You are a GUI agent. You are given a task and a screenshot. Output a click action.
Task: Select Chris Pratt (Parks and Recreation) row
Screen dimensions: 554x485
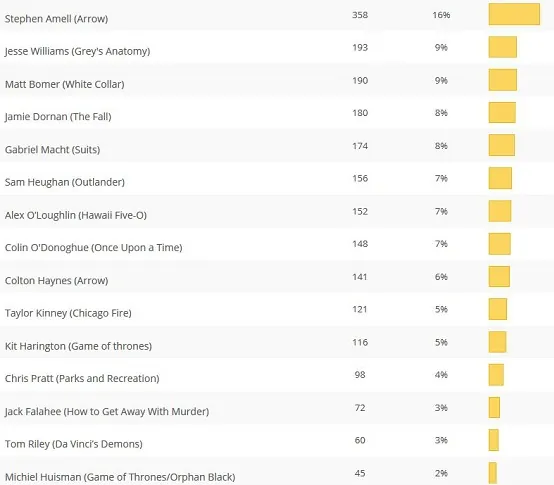click(x=277, y=375)
